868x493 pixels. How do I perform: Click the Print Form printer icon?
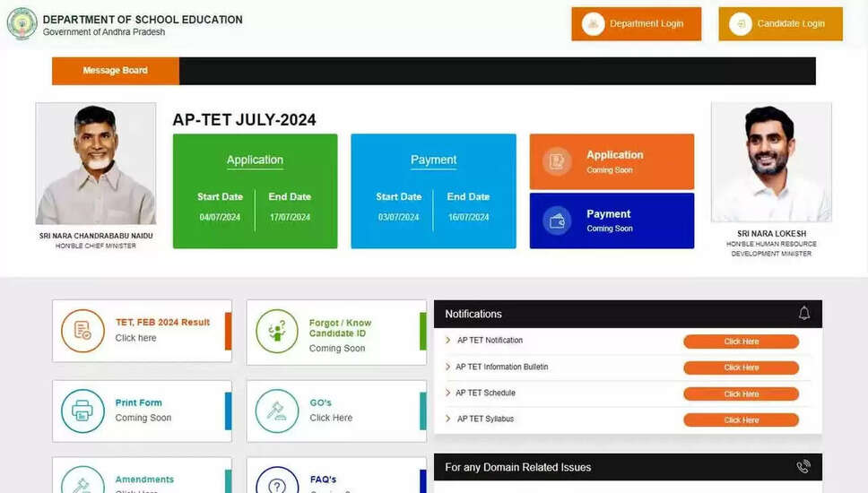[82, 411]
